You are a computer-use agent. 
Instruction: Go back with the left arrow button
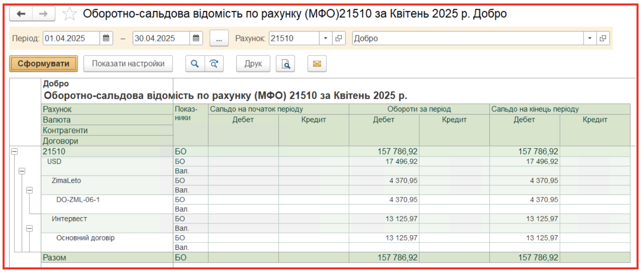tap(21, 14)
